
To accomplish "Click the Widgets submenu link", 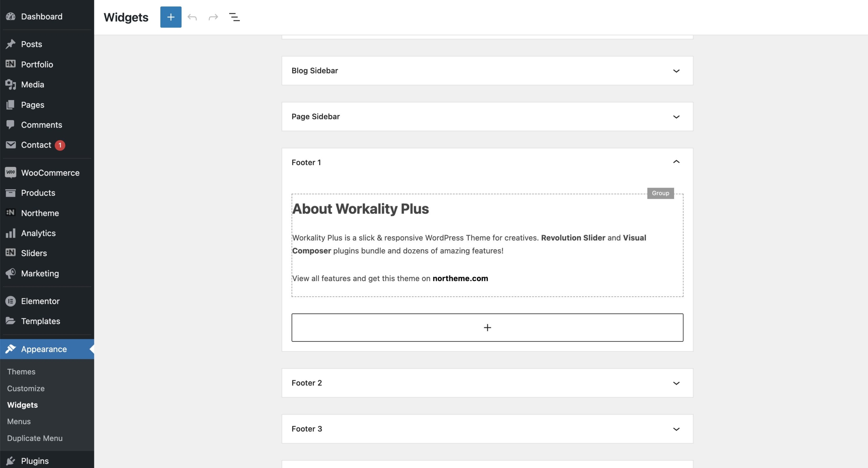I will tap(22, 405).
